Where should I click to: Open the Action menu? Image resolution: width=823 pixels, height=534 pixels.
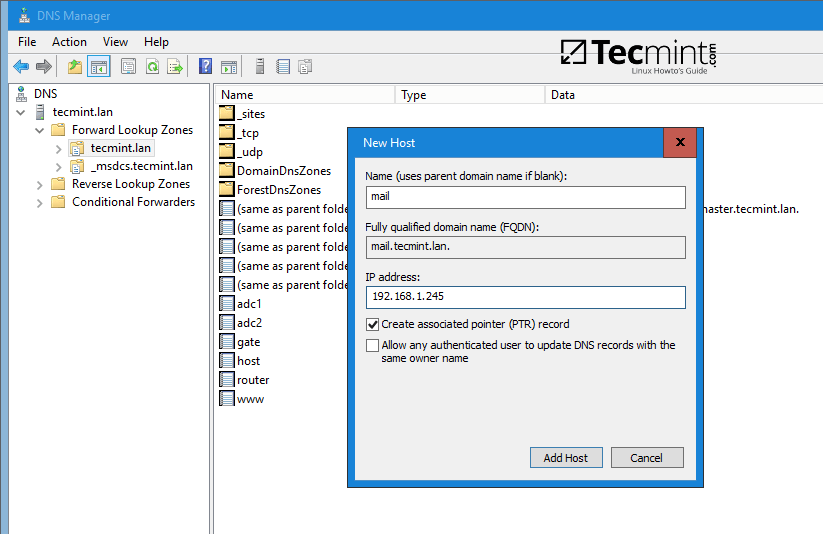(69, 42)
